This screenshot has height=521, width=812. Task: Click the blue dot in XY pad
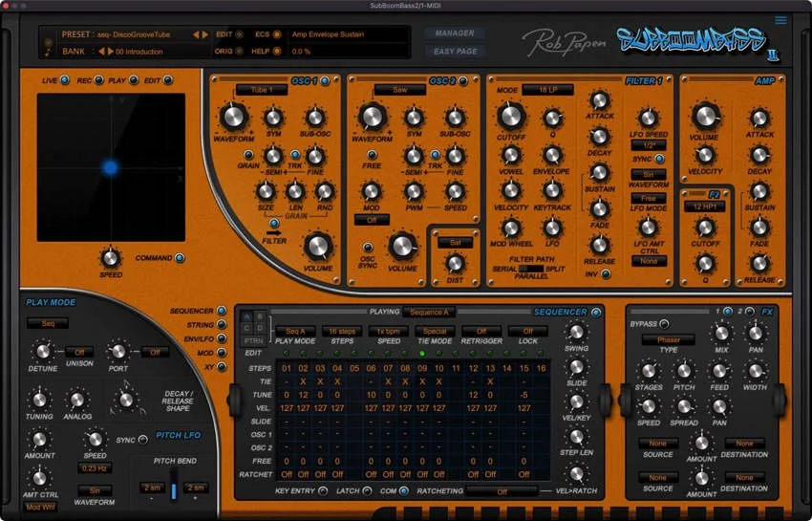pos(110,167)
